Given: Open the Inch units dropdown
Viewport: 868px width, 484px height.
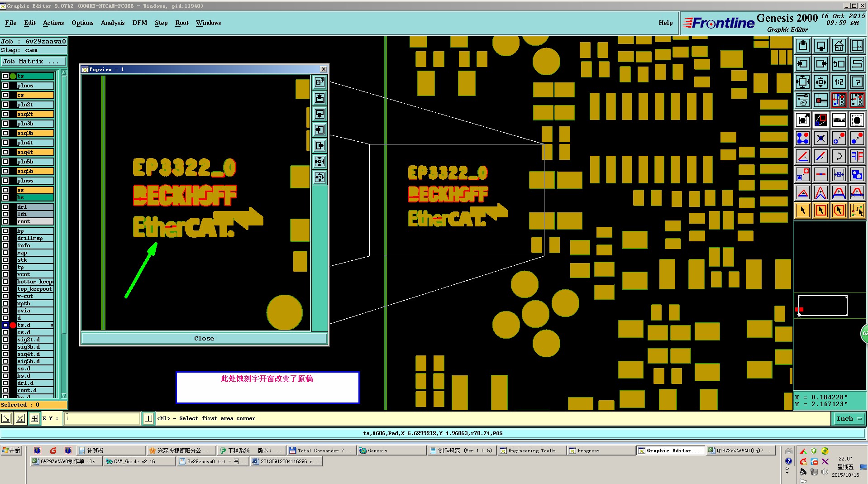Looking at the screenshot, I should 849,418.
